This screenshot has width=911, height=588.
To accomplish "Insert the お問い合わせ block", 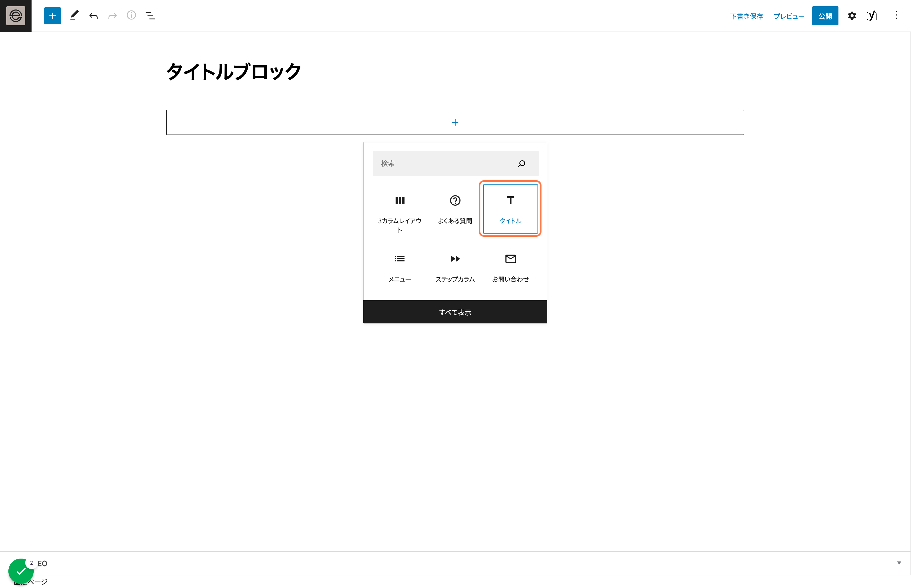I will tap(510, 268).
